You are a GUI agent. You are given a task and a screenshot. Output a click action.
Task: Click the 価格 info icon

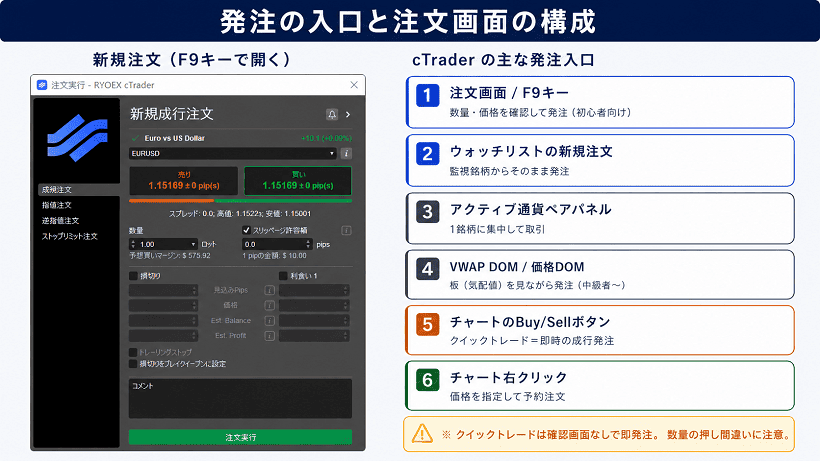pyautogui.click(x=270, y=305)
